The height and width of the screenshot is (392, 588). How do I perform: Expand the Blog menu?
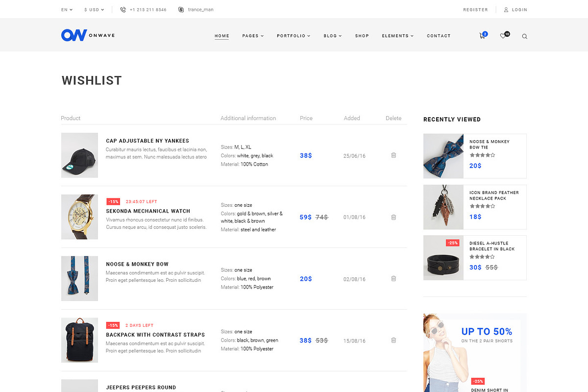point(333,36)
